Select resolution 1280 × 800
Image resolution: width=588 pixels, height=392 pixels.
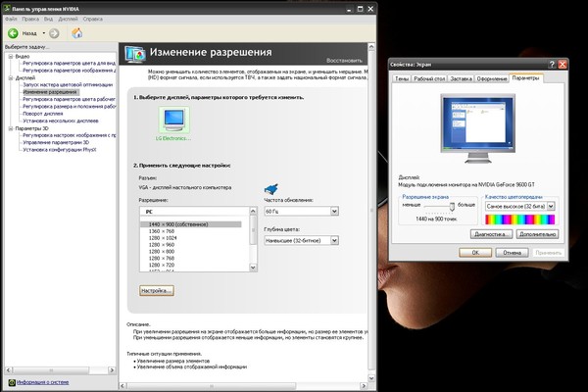click(162, 251)
